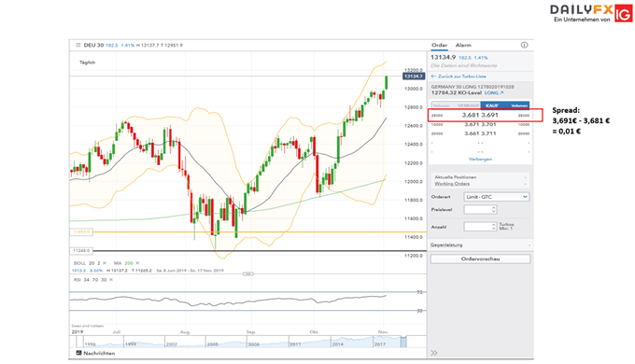
Task: Click the DailyFX IG logo
Action: [x=591, y=13]
